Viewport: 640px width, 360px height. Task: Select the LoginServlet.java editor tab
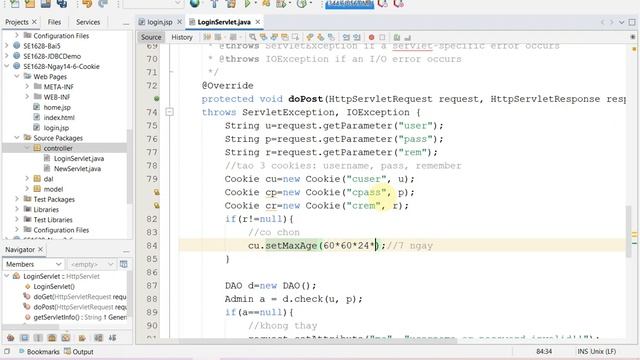point(224,22)
